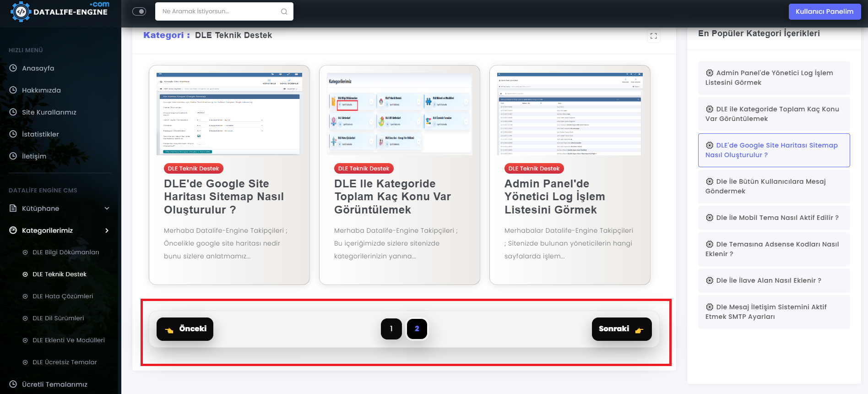868x394 pixels.
Task: Click the search magnifier icon
Action: click(x=284, y=11)
